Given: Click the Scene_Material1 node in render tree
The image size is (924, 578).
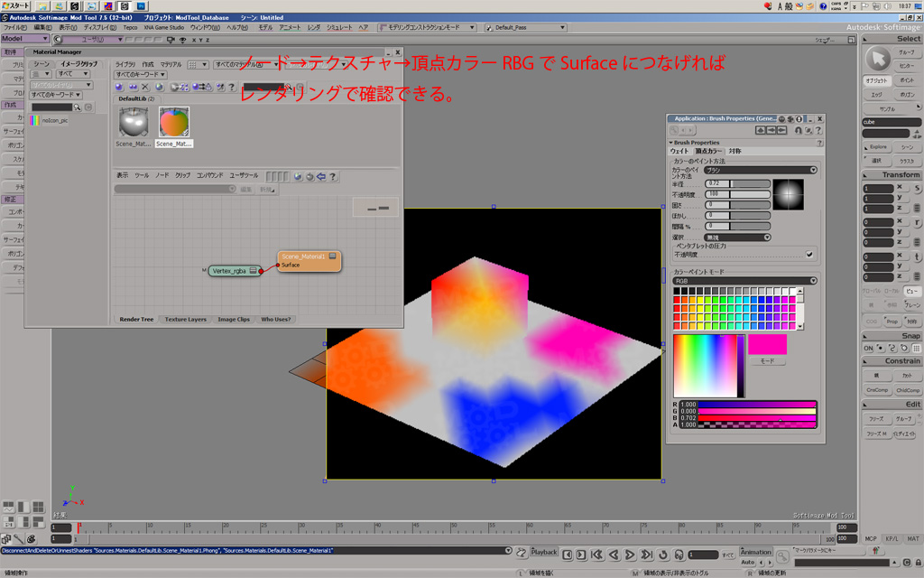Looking at the screenshot, I should pos(309,261).
